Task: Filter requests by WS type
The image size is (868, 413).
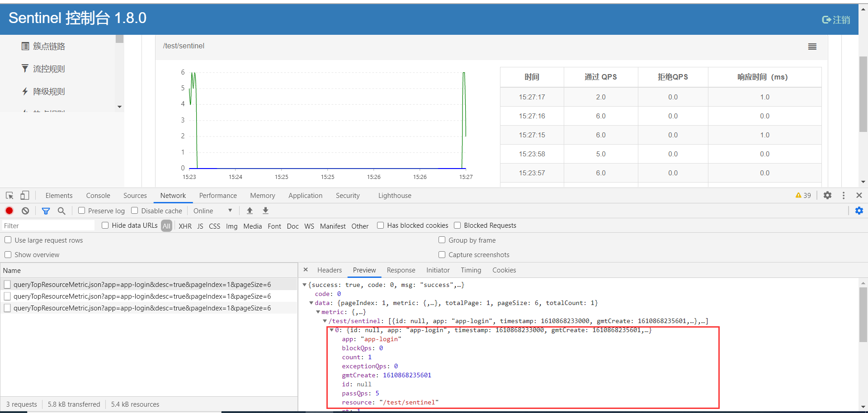Action: pyautogui.click(x=309, y=226)
